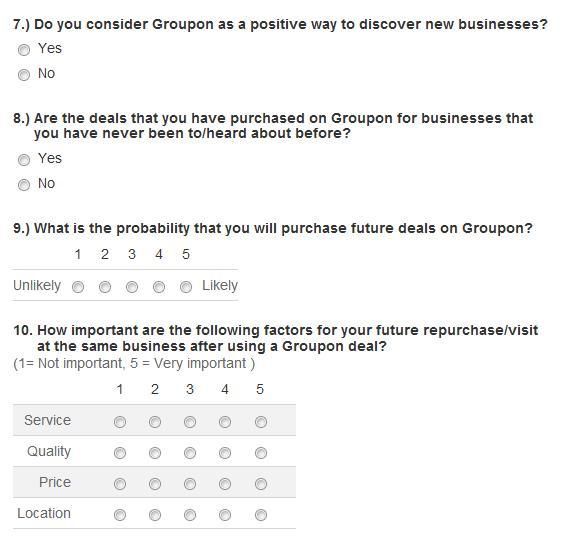Select No for question 7
Image resolution: width=562 pixels, height=538 pixels.
[24, 75]
